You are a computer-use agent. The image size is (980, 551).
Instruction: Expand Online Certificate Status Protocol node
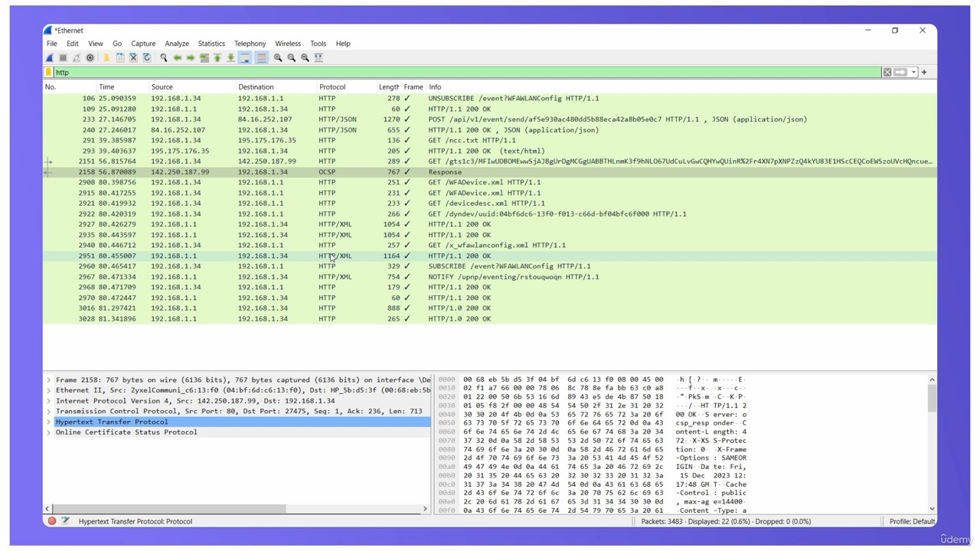click(49, 432)
